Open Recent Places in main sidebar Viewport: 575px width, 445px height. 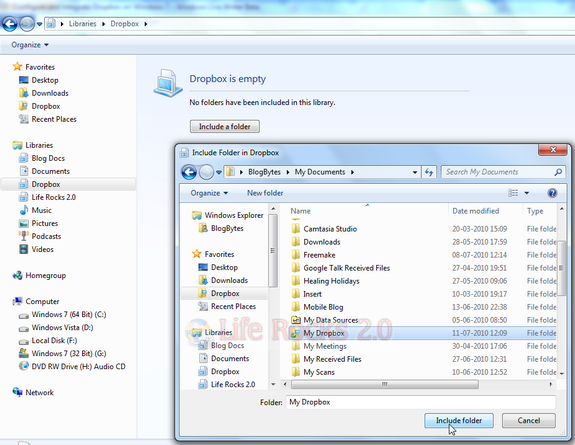[x=54, y=119]
